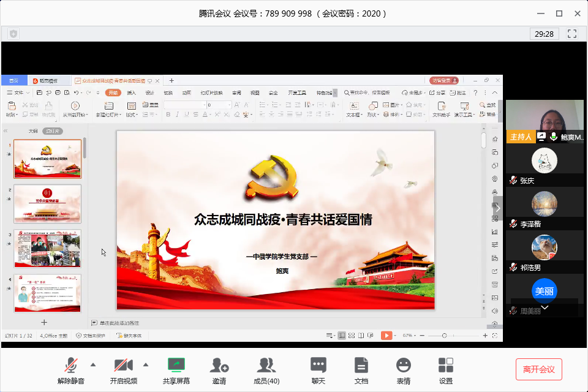Screen dimensions: 588x392
Task: Enter full screen mode in Tencent Meeting
Action: (572, 34)
